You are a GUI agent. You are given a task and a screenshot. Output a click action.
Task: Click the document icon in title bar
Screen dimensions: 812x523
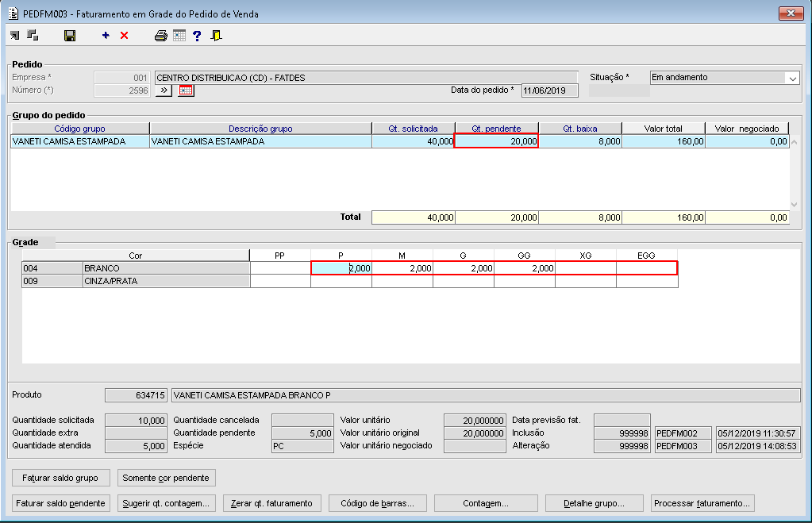[13, 13]
